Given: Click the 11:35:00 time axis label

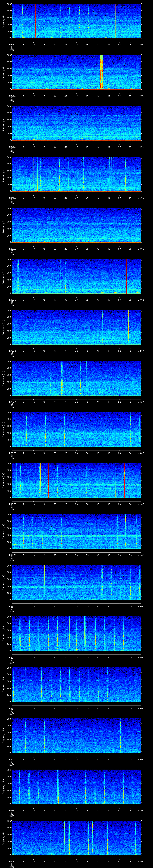Looking at the screenshot, I should pos(12,249).
